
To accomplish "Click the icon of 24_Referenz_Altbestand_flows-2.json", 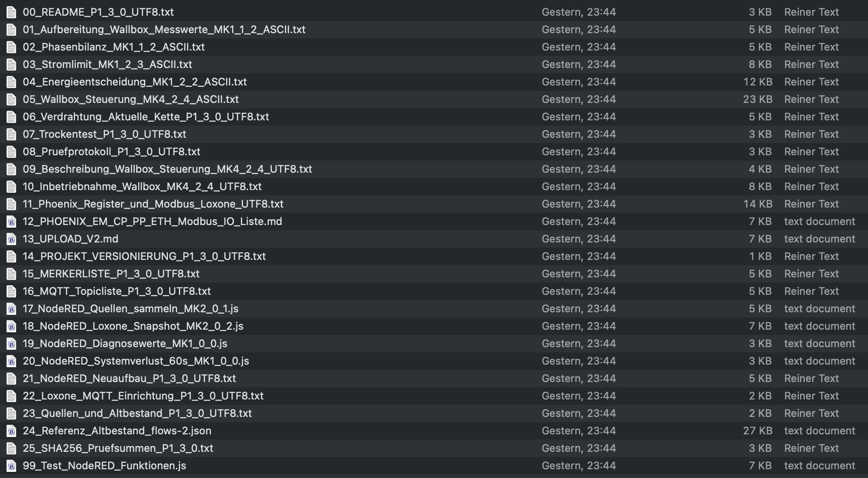I will (11, 431).
